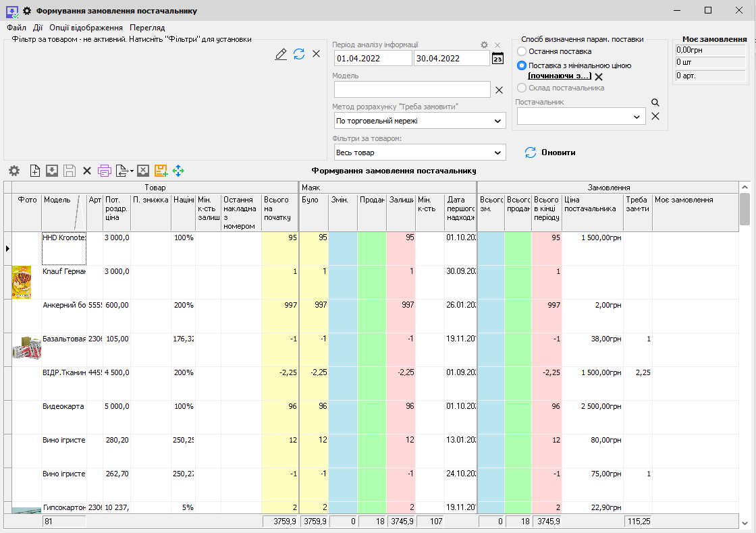Open the Файл menu
This screenshot has width=756, height=533.
click(16, 28)
